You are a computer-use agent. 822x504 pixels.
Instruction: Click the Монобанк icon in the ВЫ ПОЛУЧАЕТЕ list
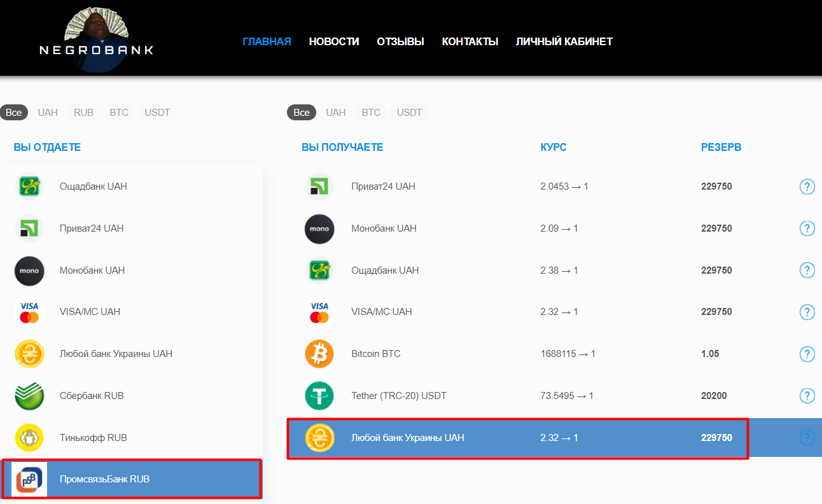(x=319, y=228)
